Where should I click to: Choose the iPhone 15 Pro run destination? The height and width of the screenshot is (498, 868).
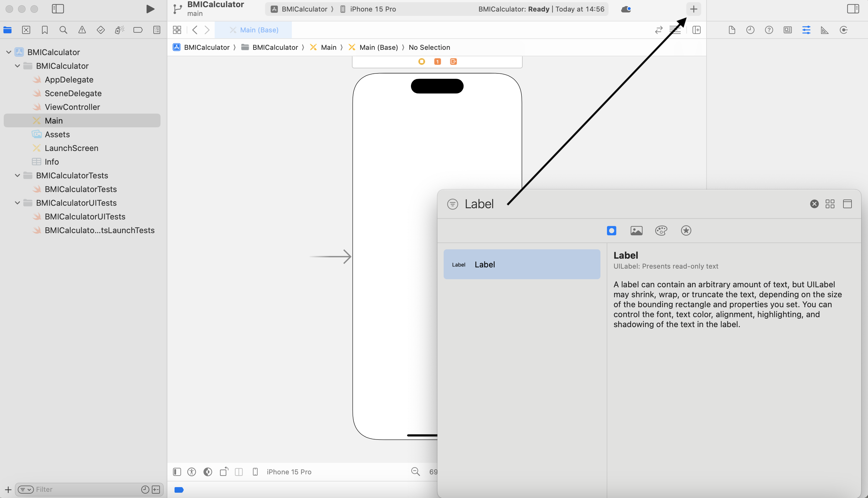point(372,9)
